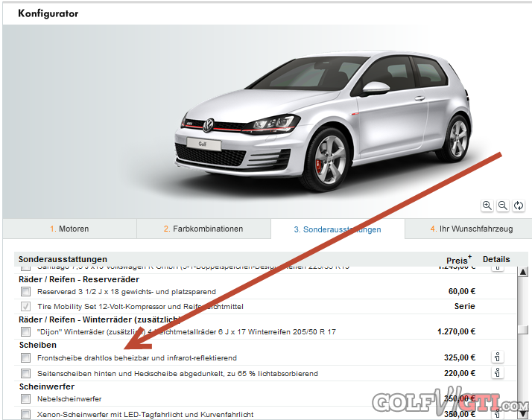Click the 1.270,00 € price

coord(456,331)
